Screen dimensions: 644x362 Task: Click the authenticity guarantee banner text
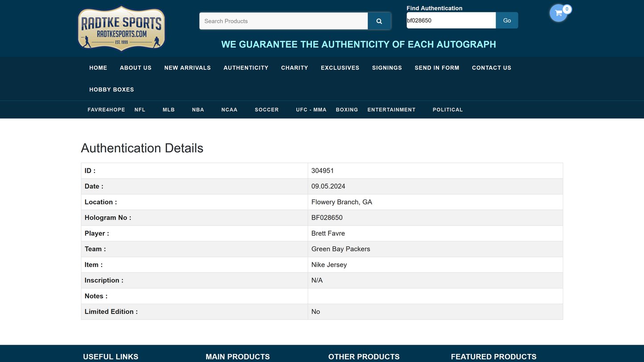[359, 45]
